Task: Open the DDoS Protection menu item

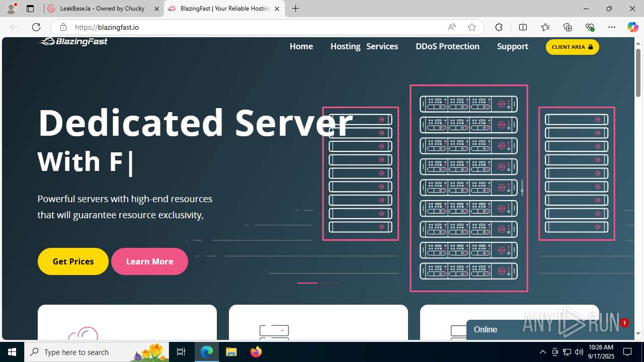Action: click(447, 46)
